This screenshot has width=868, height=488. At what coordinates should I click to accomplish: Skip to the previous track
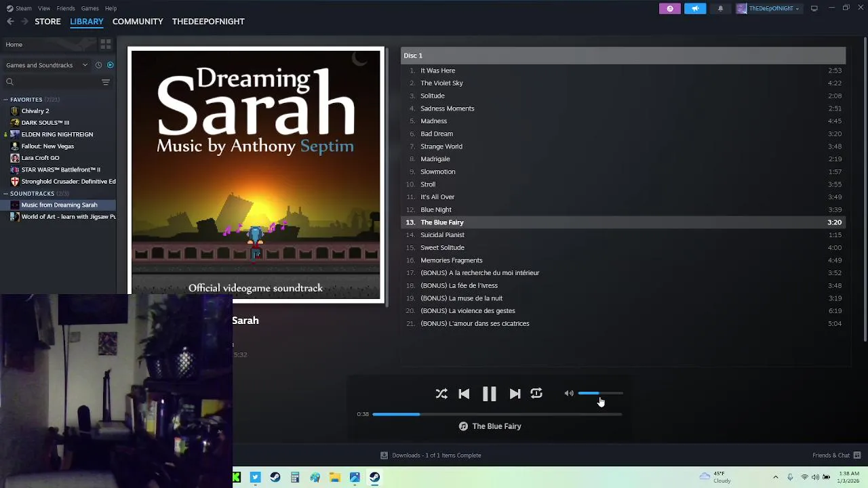coord(465,394)
